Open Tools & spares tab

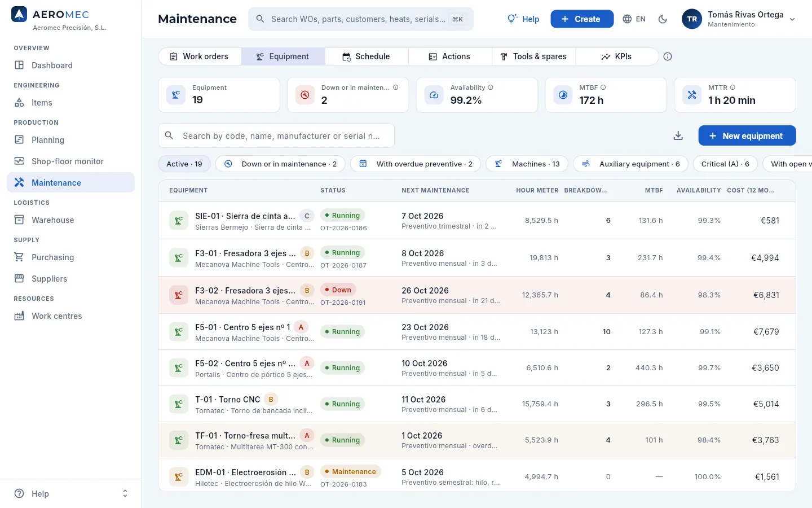[x=533, y=56]
